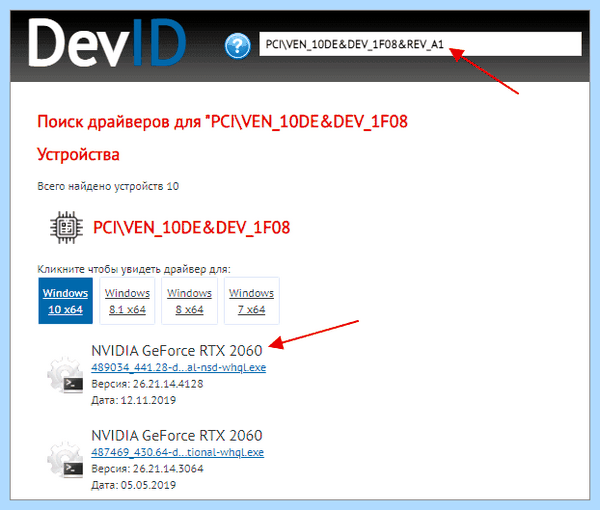Click the date 12.11.2019
This screenshot has width=600, height=510.
pyautogui.click(x=148, y=400)
